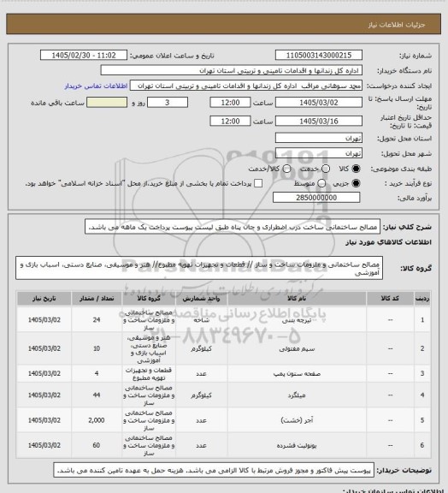This screenshot has height=493, width=448.
Task: Click the واحد شمارش column header
Action: tap(201, 299)
